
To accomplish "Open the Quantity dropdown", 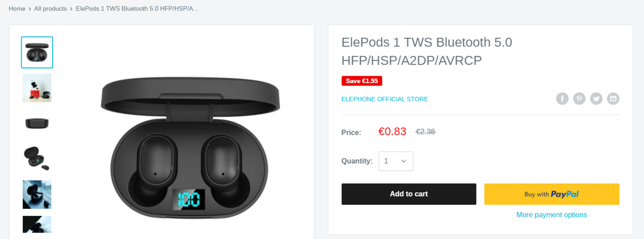I will point(396,161).
